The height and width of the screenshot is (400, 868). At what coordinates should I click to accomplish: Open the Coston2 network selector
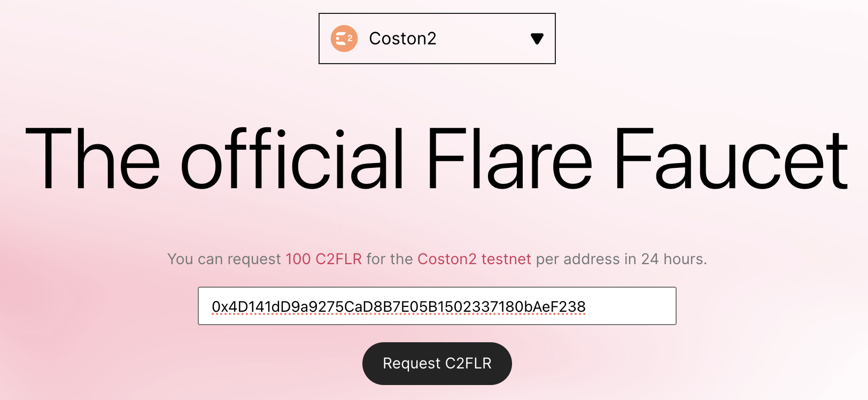[437, 39]
